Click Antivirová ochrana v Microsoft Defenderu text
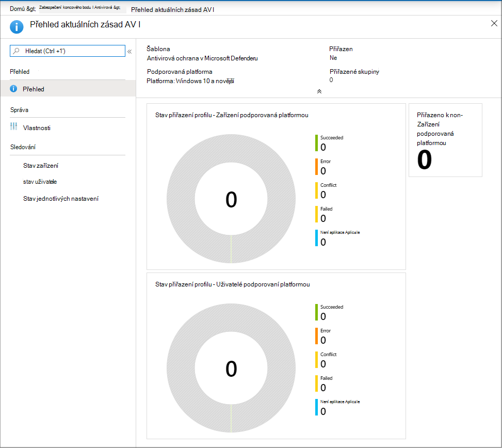 [202, 58]
